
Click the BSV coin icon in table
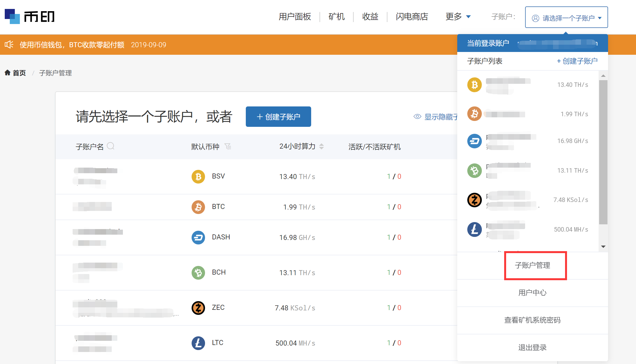[198, 177]
